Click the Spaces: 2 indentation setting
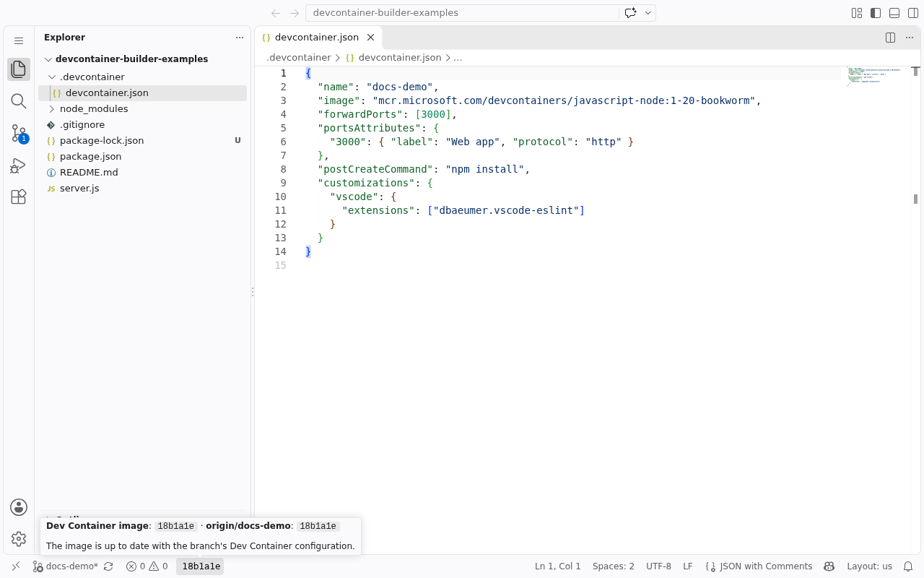Viewport: 924px width, 578px height. 614,566
